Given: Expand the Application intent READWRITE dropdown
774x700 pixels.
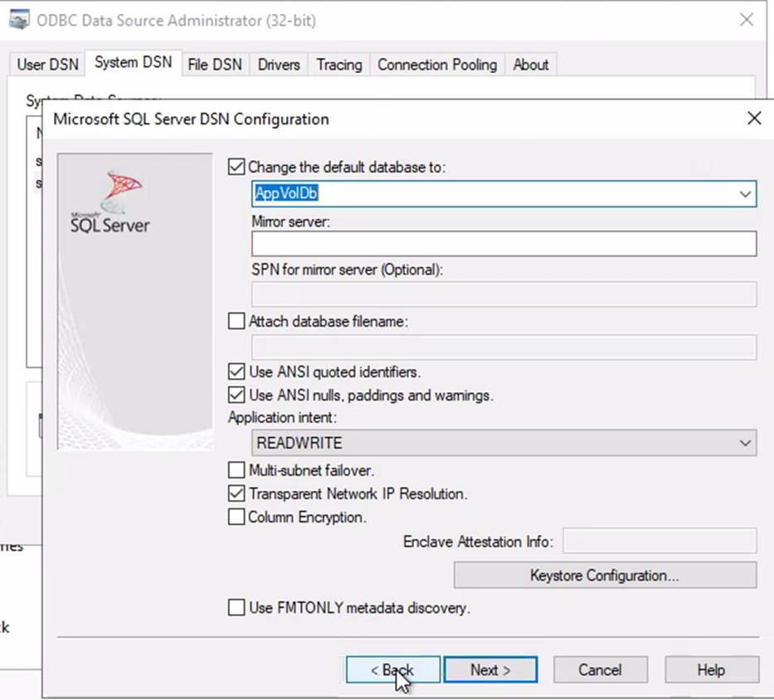Looking at the screenshot, I should click(744, 443).
